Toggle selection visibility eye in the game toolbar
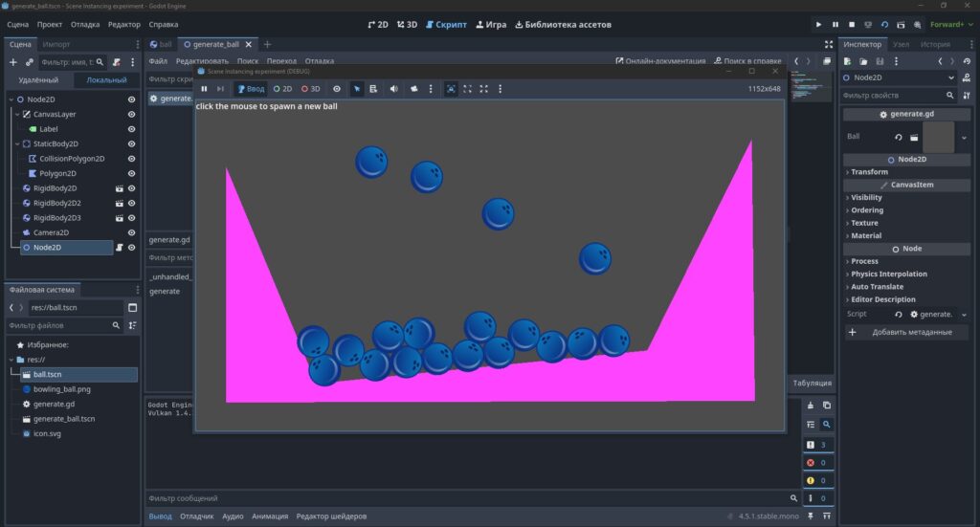This screenshot has width=980, height=527. click(336, 89)
